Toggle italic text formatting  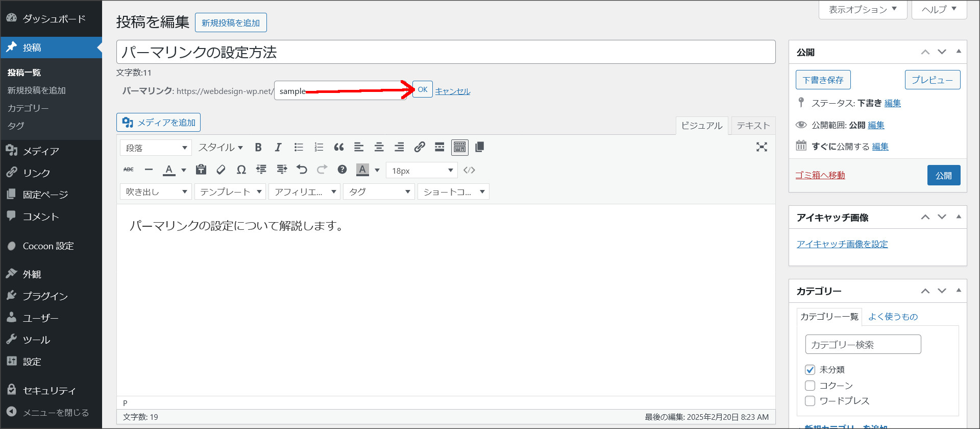pos(278,148)
